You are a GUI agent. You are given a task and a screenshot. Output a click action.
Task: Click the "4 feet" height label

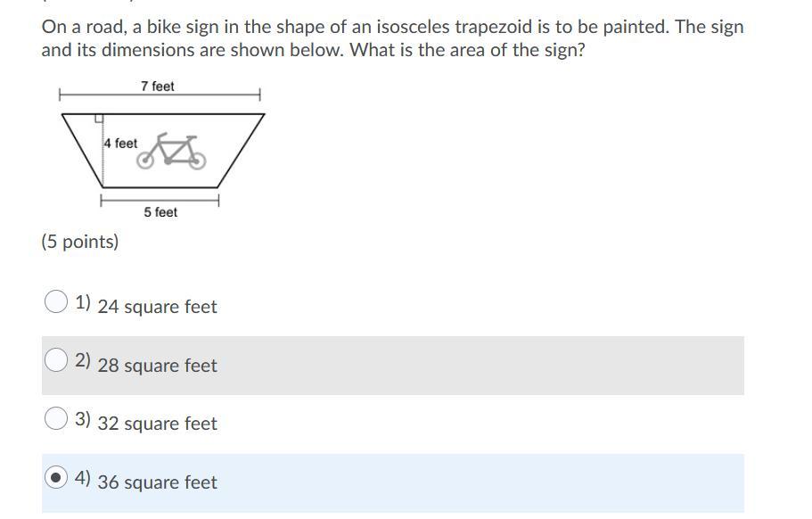[120, 143]
